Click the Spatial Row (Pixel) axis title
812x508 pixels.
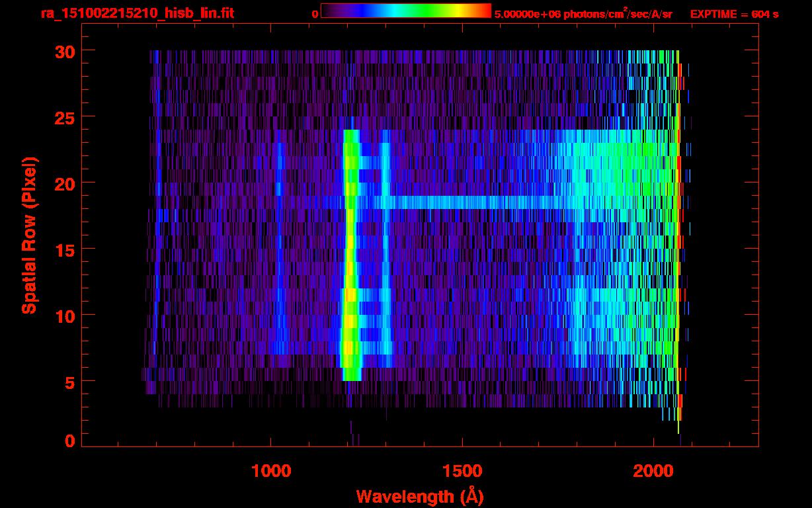29,235
